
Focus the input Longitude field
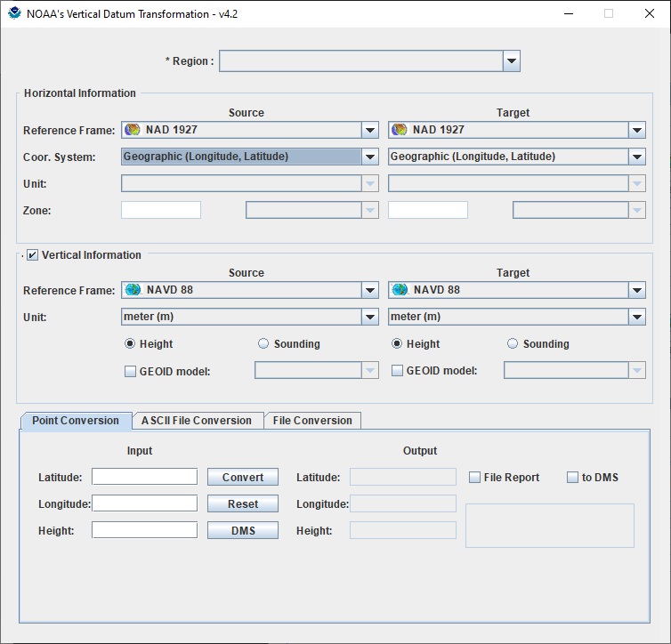pyautogui.click(x=145, y=503)
